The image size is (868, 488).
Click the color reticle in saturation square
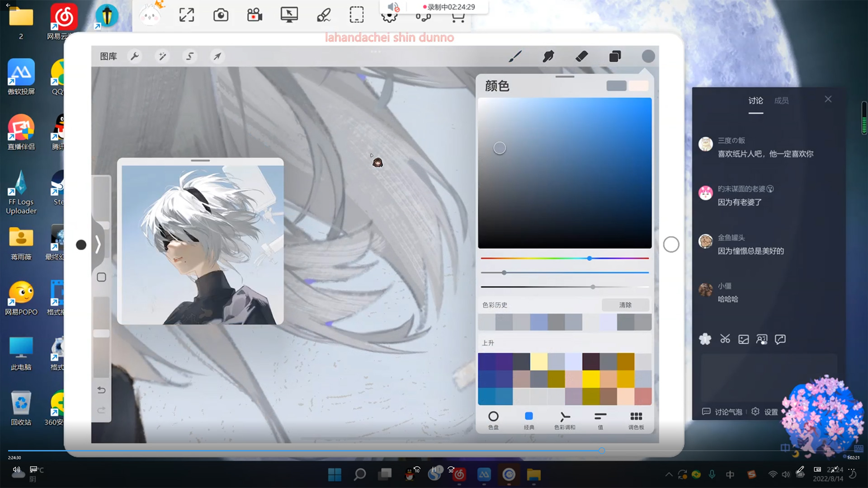pyautogui.click(x=500, y=148)
